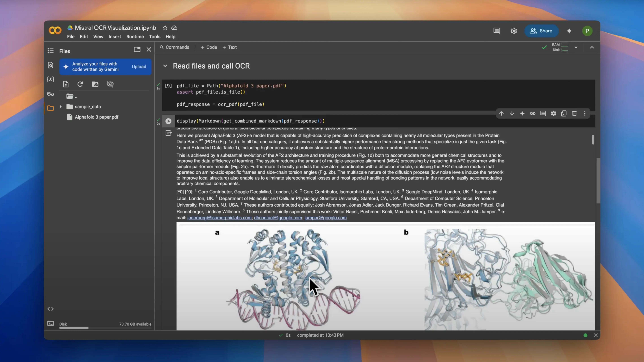Open Files panel in a new tab
The width and height of the screenshot is (644, 362).
137,49
